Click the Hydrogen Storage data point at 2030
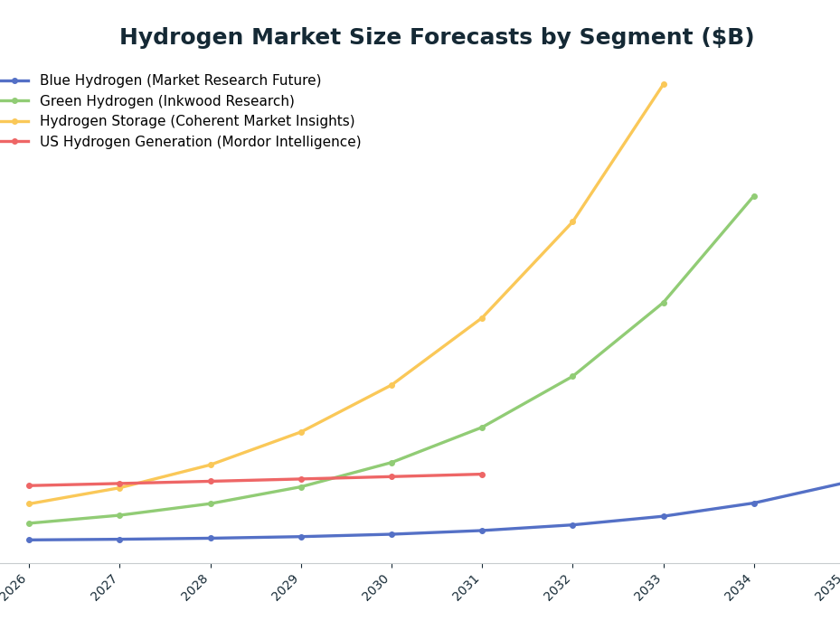The width and height of the screenshot is (840, 630). [x=392, y=385]
